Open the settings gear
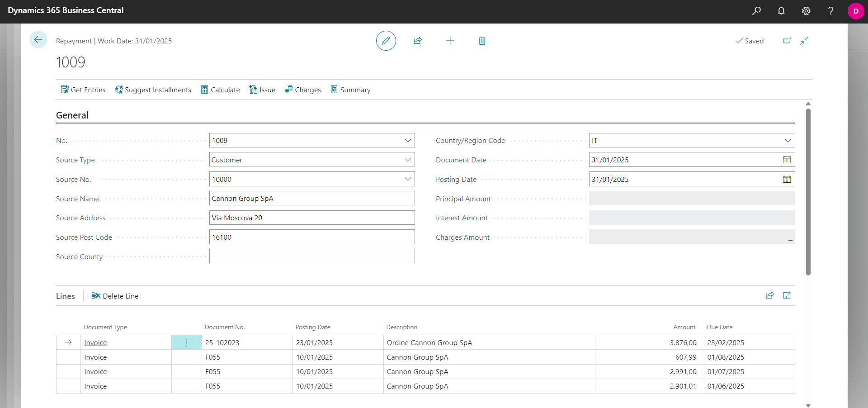Image resolution: width=868 pixels, height=408 pixels. (x=806, y=11)
